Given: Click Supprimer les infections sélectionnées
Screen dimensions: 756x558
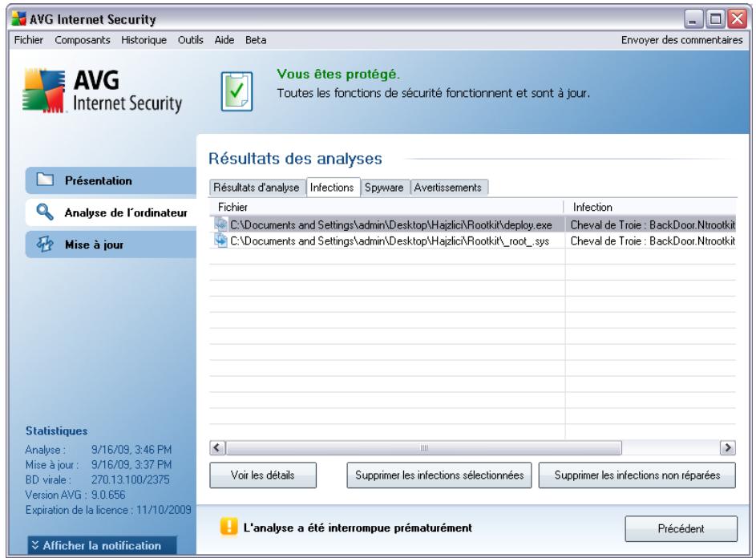Looking at the screenshot, I should pyautogui.click(x=439, y=475).
